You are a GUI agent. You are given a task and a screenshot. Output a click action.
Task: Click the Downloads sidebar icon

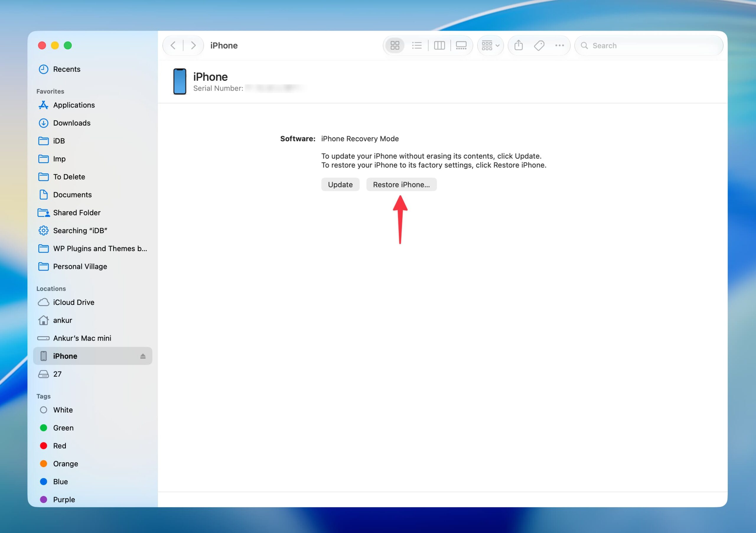(x=43, y=123)
